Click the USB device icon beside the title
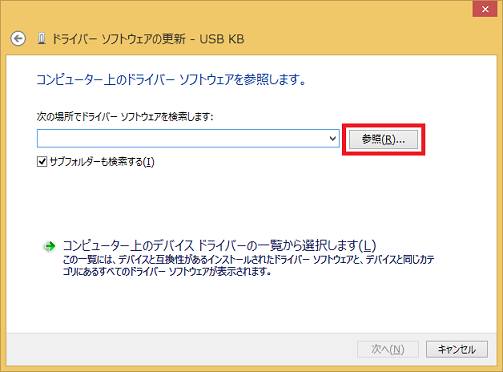Image resolution: width=503 pixels, height=372 pixels. coord(42,39)
